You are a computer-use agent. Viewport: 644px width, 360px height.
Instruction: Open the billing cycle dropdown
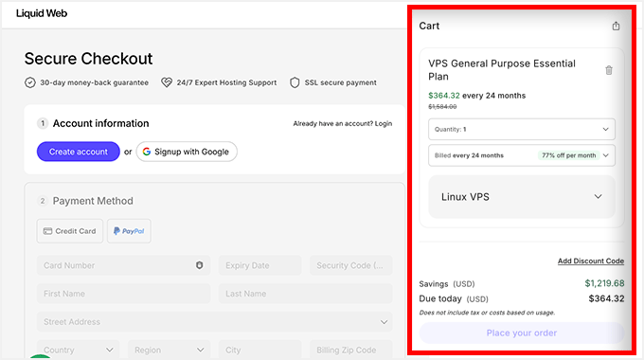tap(522, 155)
